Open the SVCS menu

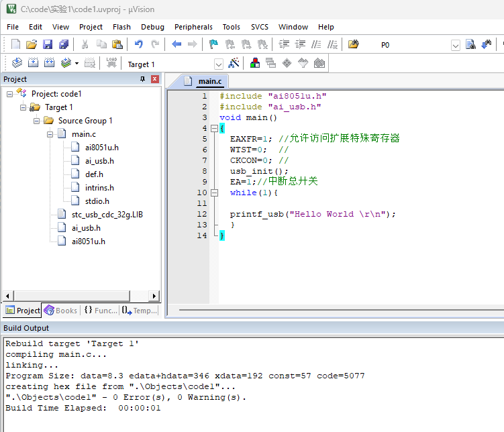click(260, 27)
